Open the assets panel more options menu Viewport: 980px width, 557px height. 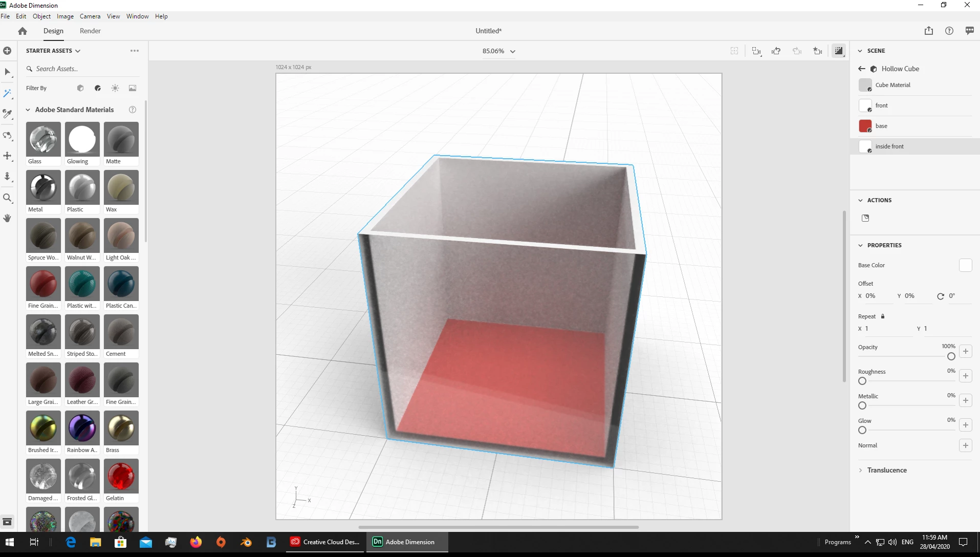[135, 51]
